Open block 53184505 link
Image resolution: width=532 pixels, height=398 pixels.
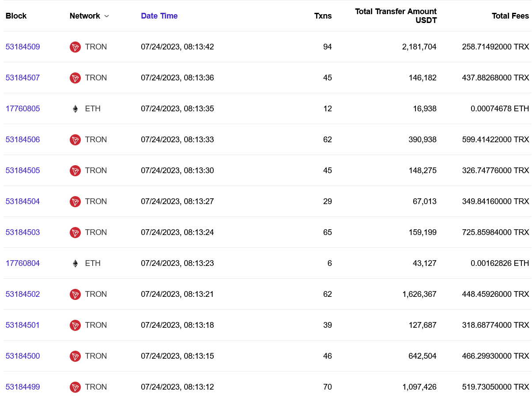tap(23, 171)
